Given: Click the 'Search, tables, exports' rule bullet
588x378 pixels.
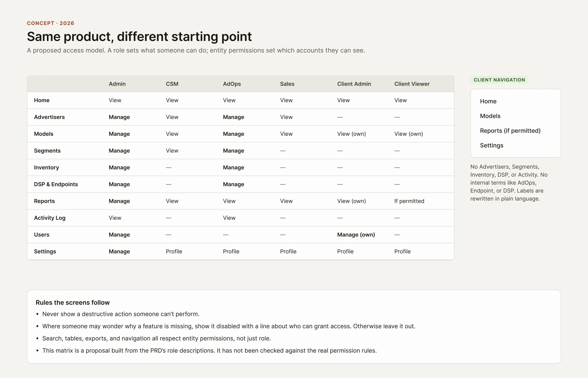Looking at the screenshot, I should coord(156,338).
